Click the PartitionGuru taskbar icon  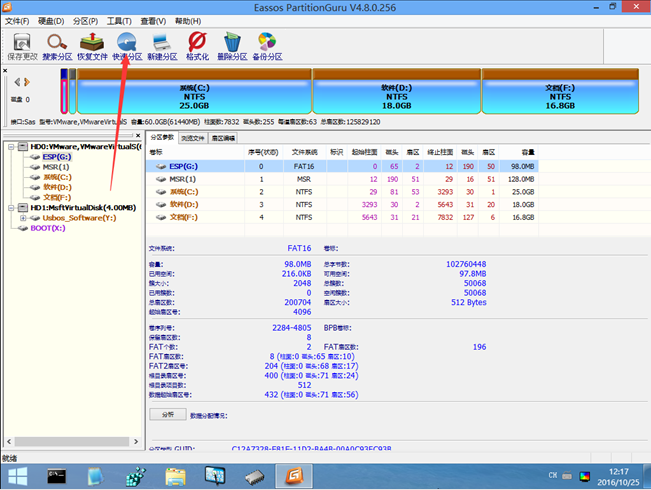point(294,476)
